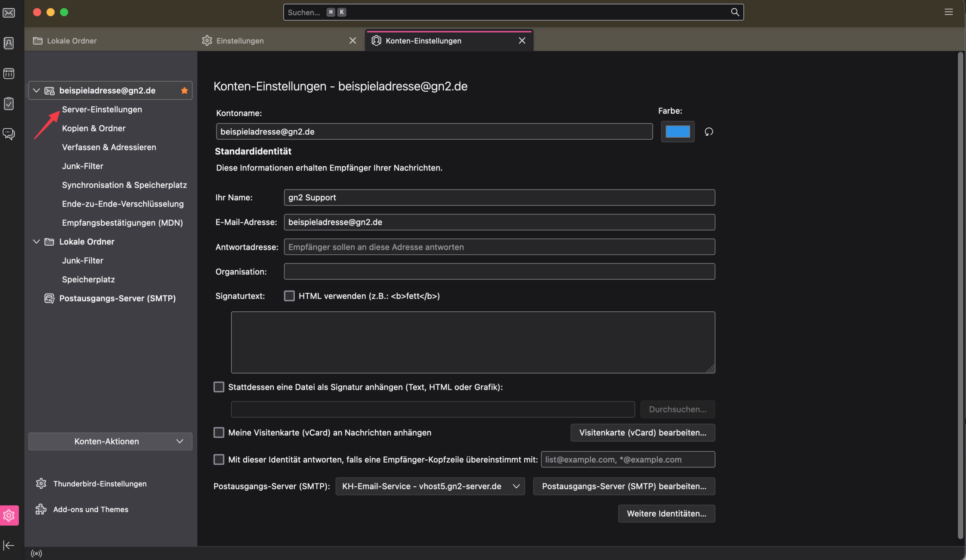Screen dimensions: 966x560
Task: Open Empfangsbestätigungen (MDN) settings
Action: click(123, 223)
